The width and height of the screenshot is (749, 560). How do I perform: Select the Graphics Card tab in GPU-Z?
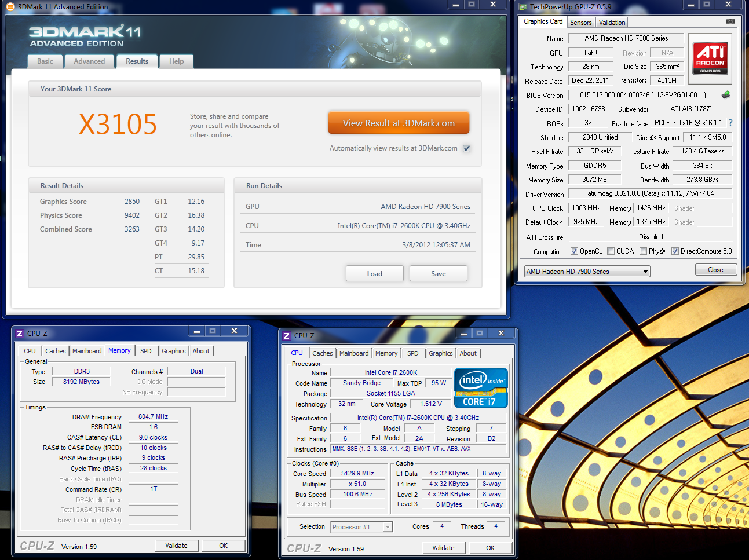click(543, 21)
